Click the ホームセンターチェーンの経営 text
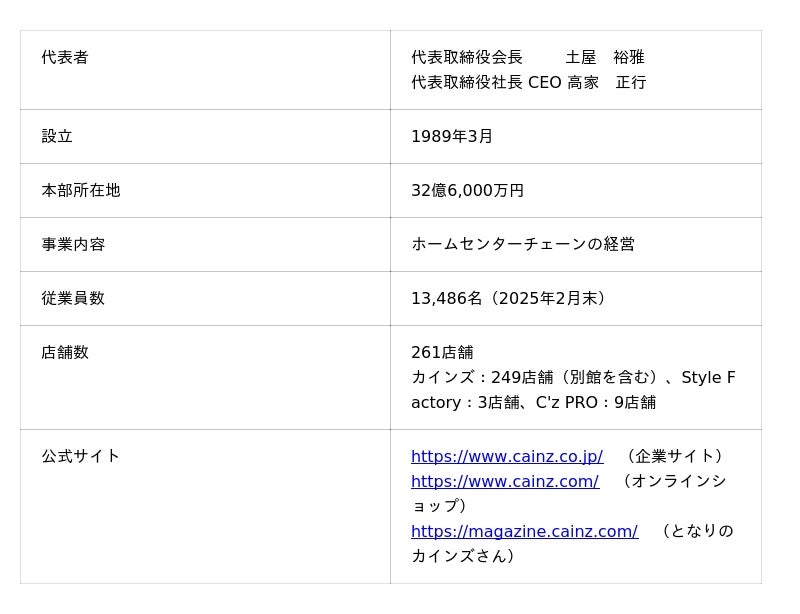800x614 pixels. [523, 244]
